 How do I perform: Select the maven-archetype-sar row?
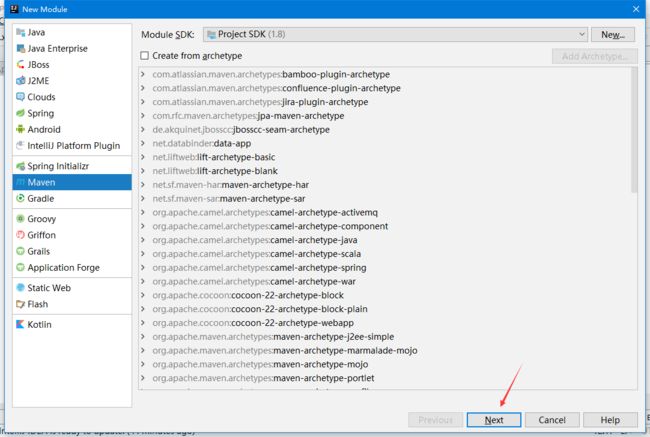click(385, 199)
